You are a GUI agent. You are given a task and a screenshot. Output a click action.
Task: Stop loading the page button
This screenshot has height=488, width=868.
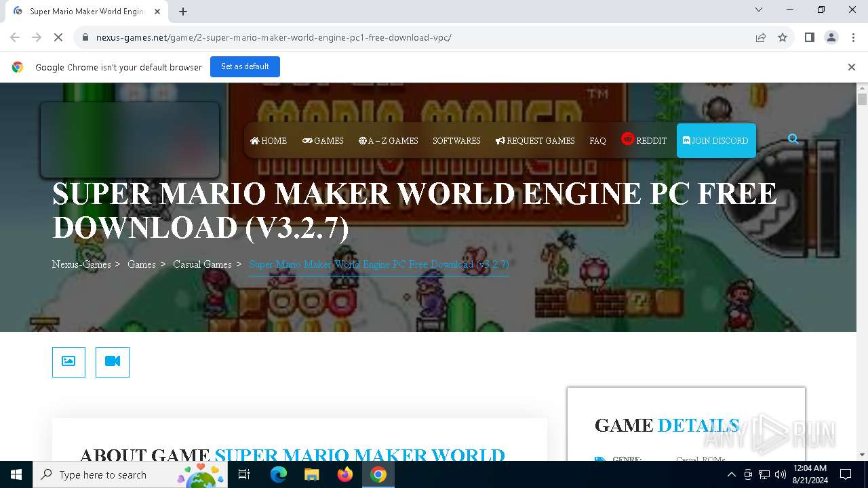tap(58, 37)
